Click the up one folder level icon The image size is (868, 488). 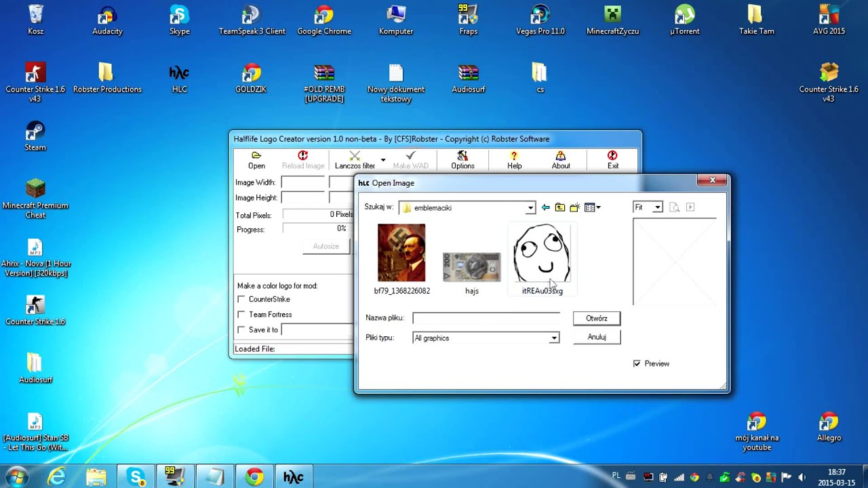point(559,207)
